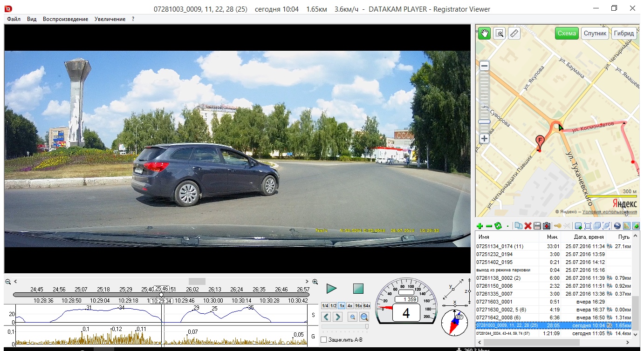The width and height of the screenshot is (644, 351).
Task: Click the red X delete icon
Action: point(528,226)
